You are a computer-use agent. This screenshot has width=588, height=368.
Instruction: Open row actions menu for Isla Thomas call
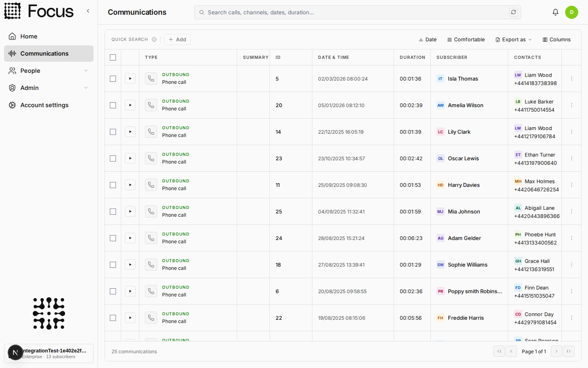point(572,79)
